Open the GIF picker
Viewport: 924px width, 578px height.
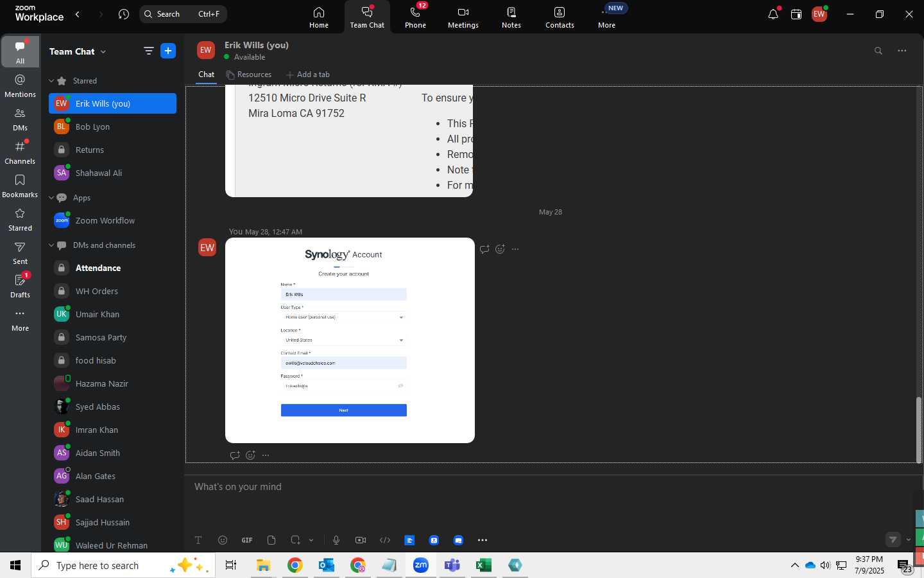(247, 540)
